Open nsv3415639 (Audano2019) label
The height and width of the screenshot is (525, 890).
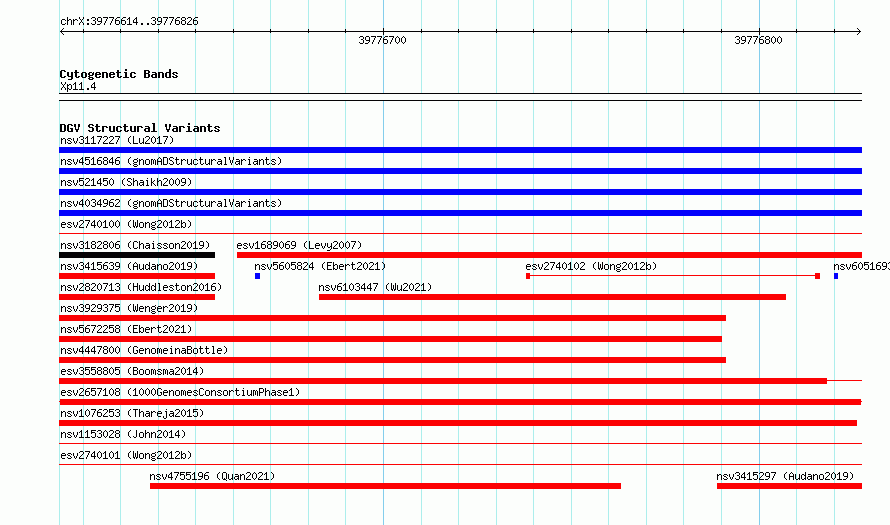coord(129,266)
